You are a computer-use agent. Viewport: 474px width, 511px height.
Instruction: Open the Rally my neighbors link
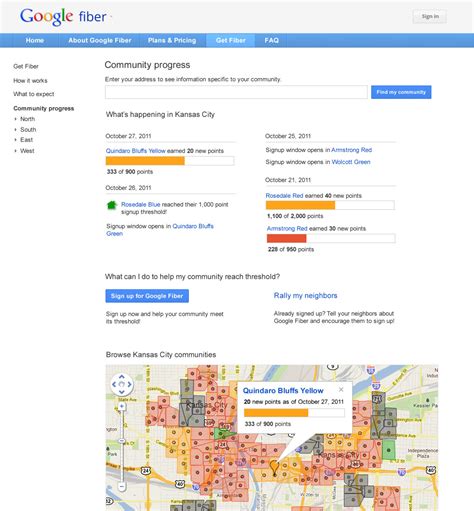click(305, 295)
